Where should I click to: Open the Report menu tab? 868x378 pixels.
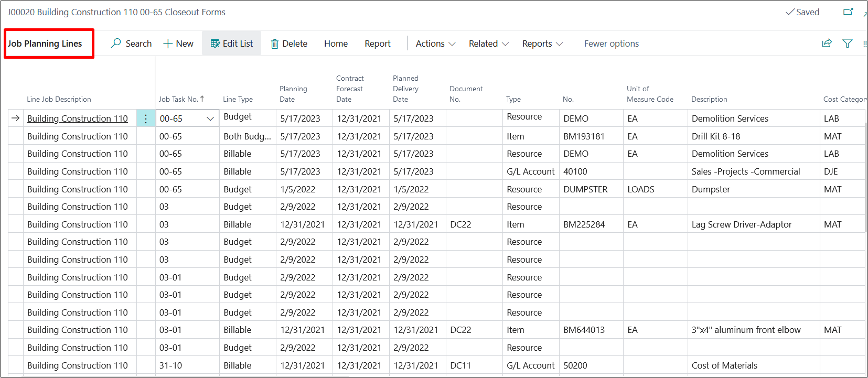[x=377, y=44]
